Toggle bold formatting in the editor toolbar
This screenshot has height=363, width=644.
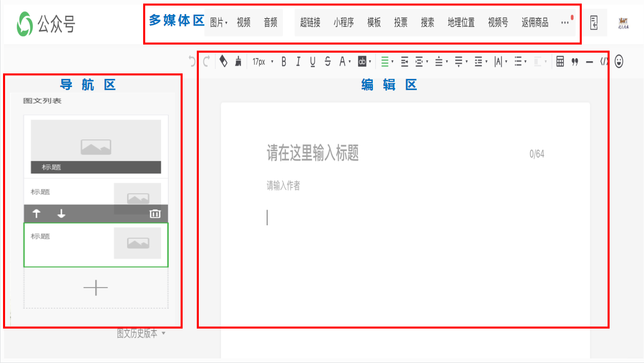[x=283, y=61]
